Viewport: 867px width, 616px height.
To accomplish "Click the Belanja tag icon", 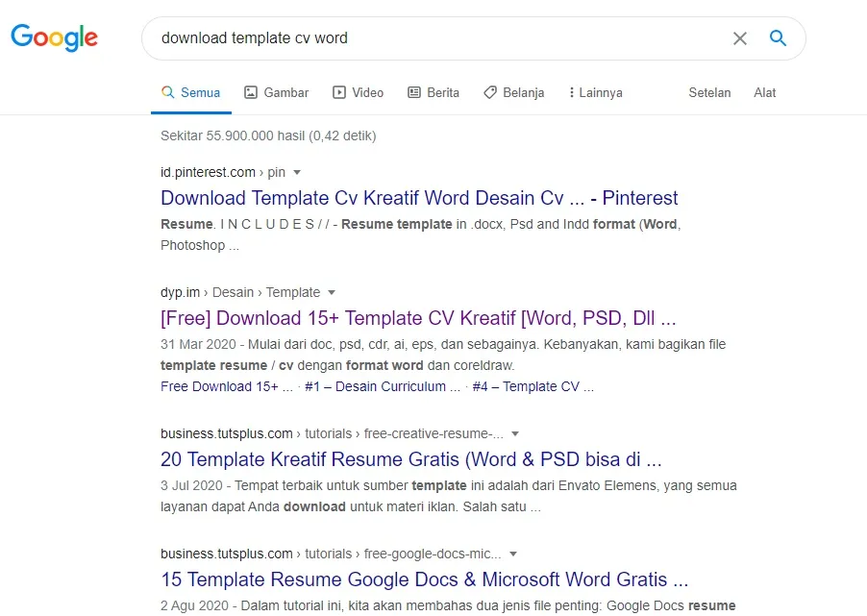I will 490,92.
